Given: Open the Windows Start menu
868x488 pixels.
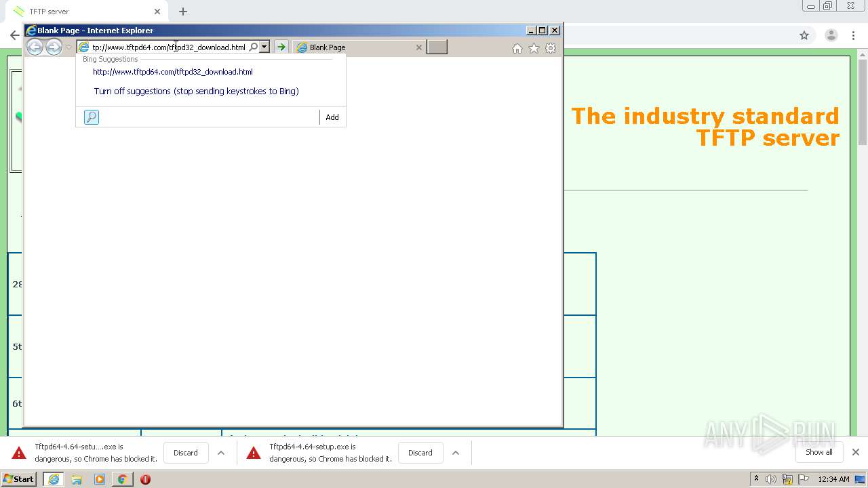Looking at the screenshot, I should pos(19,479).
